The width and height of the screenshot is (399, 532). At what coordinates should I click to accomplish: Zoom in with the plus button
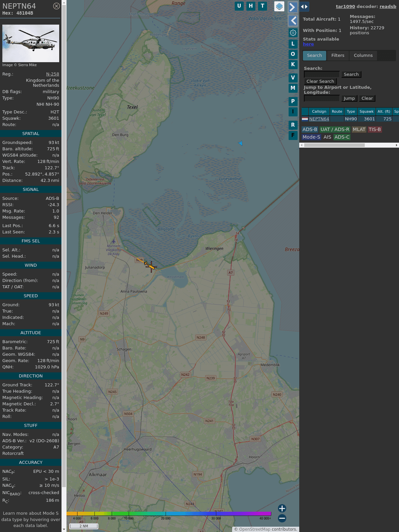point(282,508)
